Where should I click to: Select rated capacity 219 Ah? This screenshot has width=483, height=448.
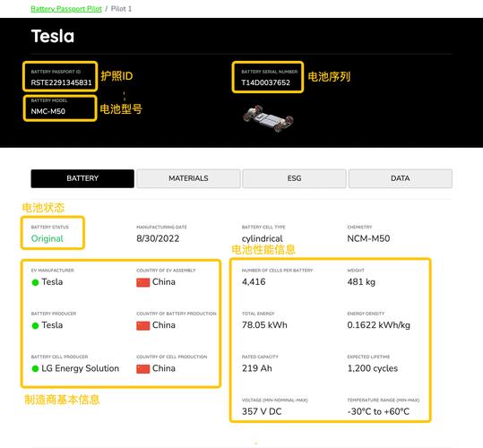tap(257, 368)
